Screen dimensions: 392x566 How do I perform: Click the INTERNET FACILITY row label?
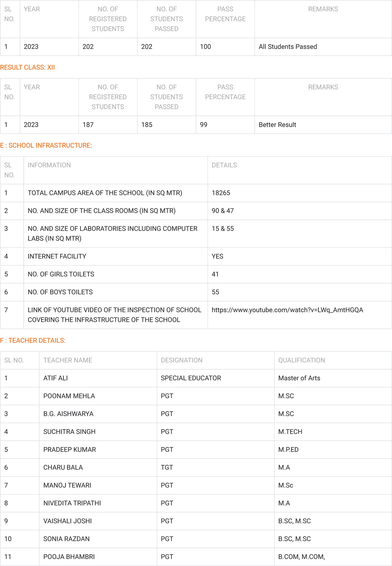(57, 256)
